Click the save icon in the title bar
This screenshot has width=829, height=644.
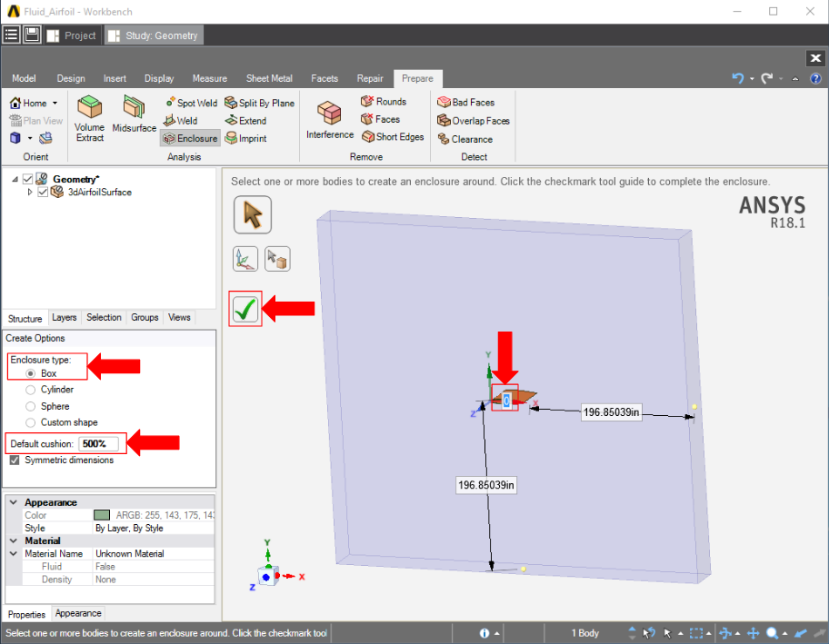click(x=32, y=35)
